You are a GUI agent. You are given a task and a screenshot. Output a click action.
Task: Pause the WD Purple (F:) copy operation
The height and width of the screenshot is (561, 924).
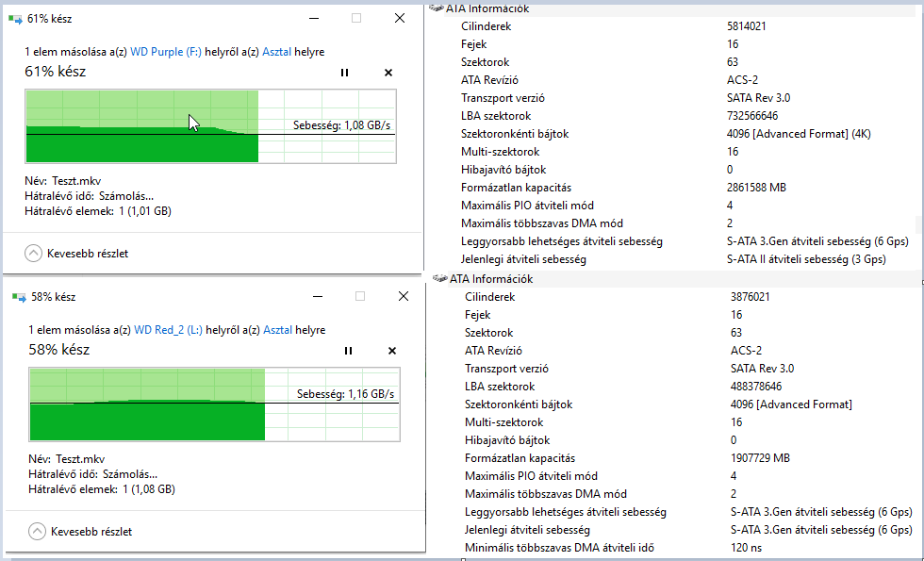[x=345, y=73]
